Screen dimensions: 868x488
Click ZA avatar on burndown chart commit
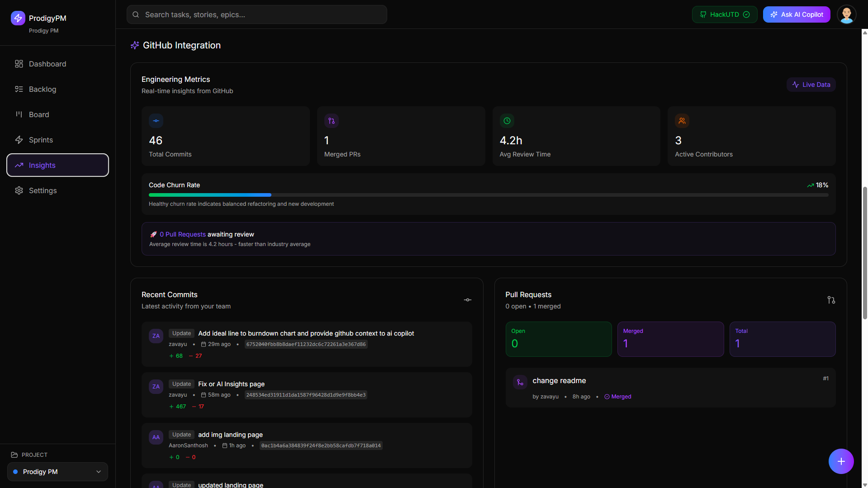coord(156,336)
